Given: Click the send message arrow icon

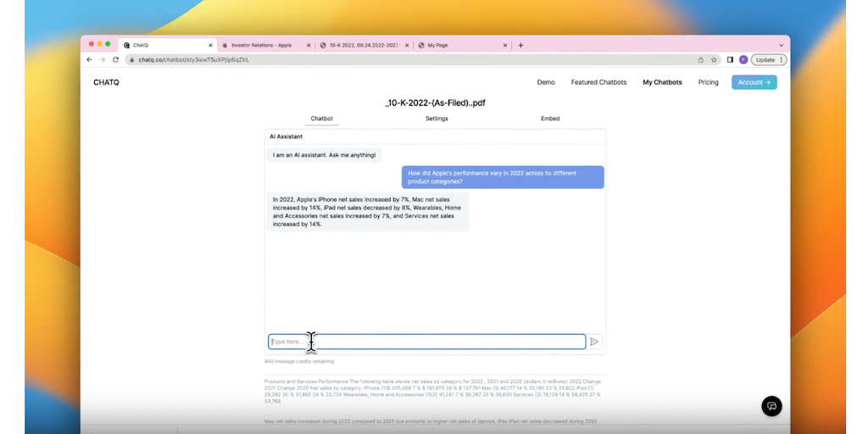Looking at the screenshot, I should [594, 342].
